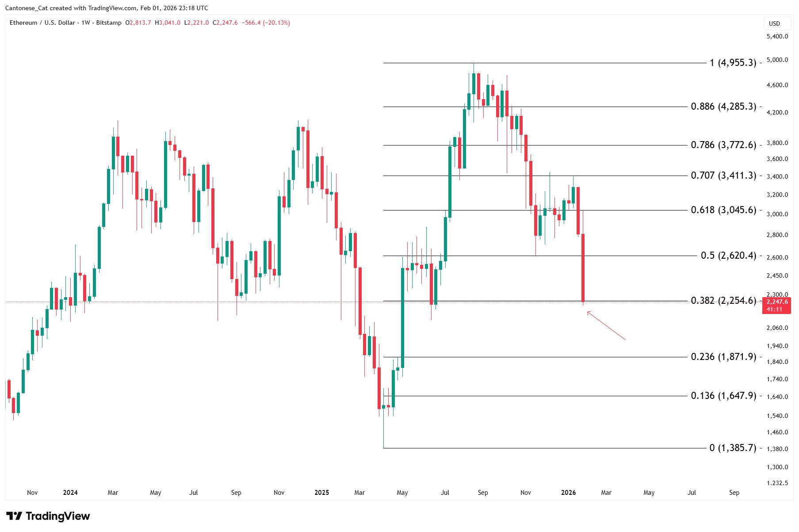
Task: Click the TradingView logo icon
Action: (x=14, y=516)
